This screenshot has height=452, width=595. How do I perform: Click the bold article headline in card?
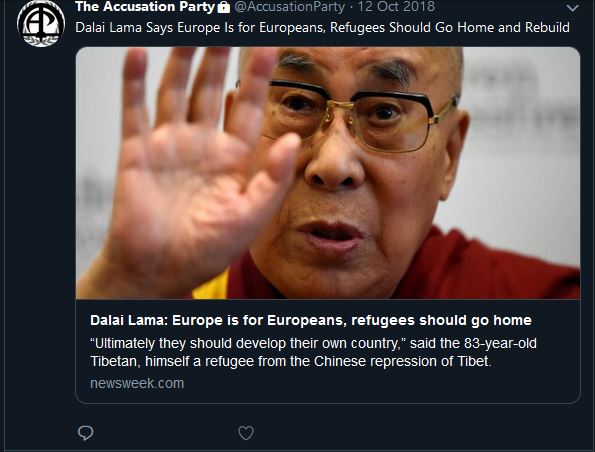(311, 321)
